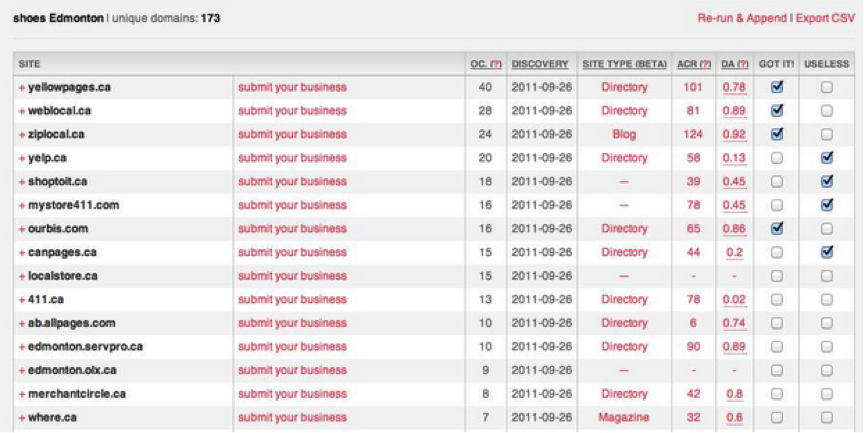Mark ab.allpages.com as Useless
The height and width of the screenshot is (433, 864).
(x=827, y=323)
